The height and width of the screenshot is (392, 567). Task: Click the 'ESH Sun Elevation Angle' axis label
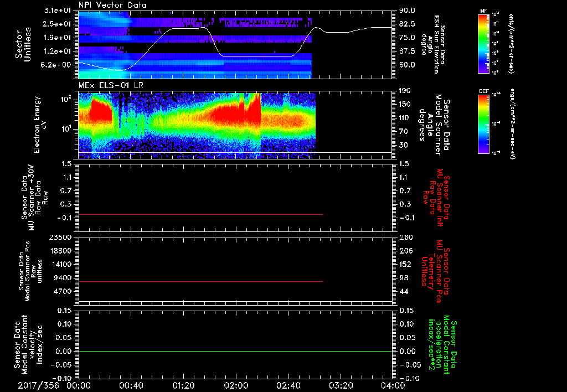tap(434, 44)
